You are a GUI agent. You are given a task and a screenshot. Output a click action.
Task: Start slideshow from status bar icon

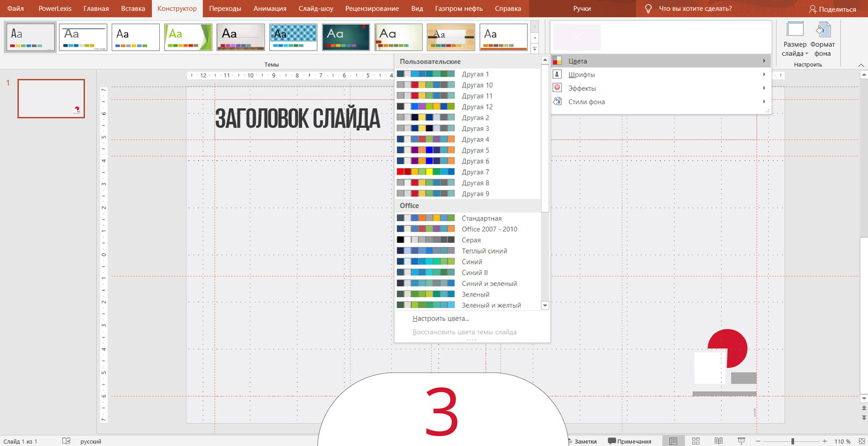(741, 441)
